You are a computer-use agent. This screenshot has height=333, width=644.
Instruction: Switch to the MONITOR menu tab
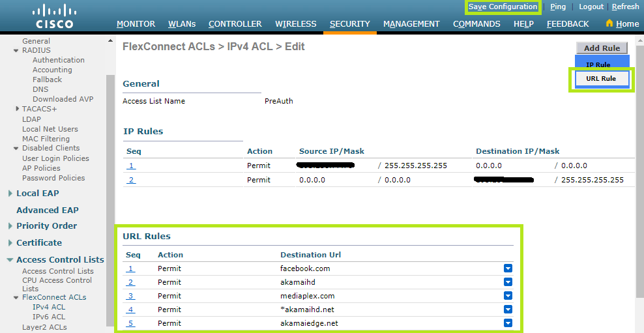136,24
